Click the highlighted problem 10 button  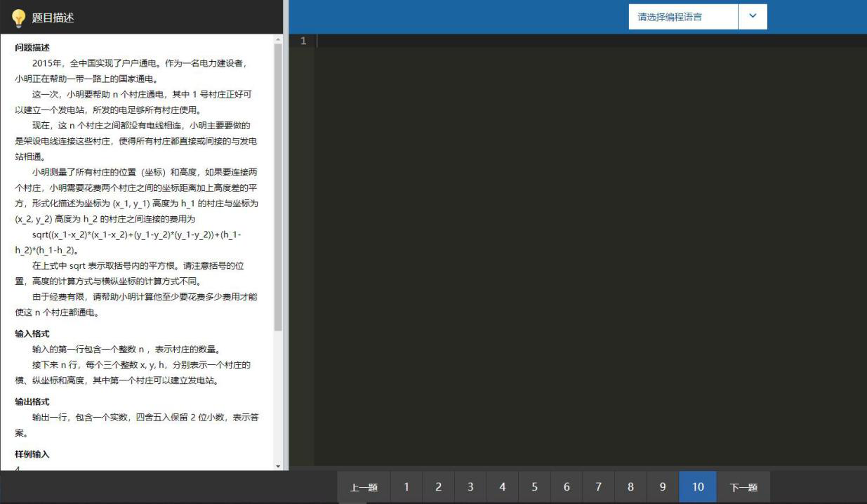coord(697,486)
